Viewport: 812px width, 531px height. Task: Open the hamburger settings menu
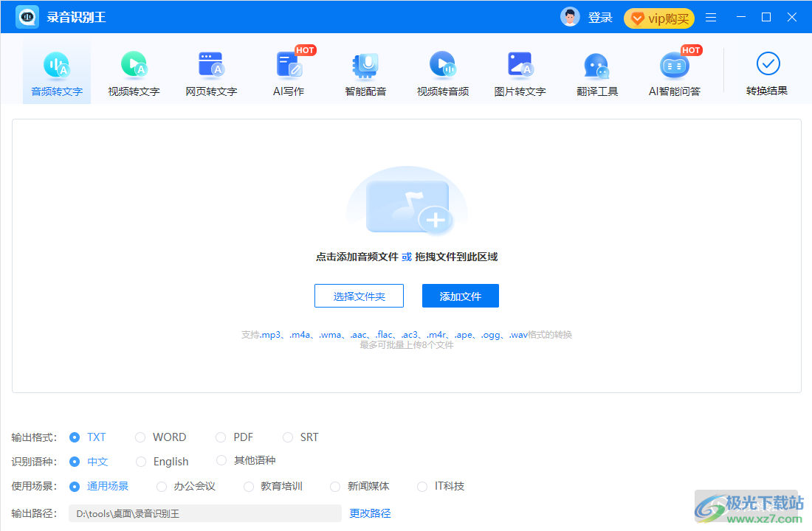tap(710, 17)
